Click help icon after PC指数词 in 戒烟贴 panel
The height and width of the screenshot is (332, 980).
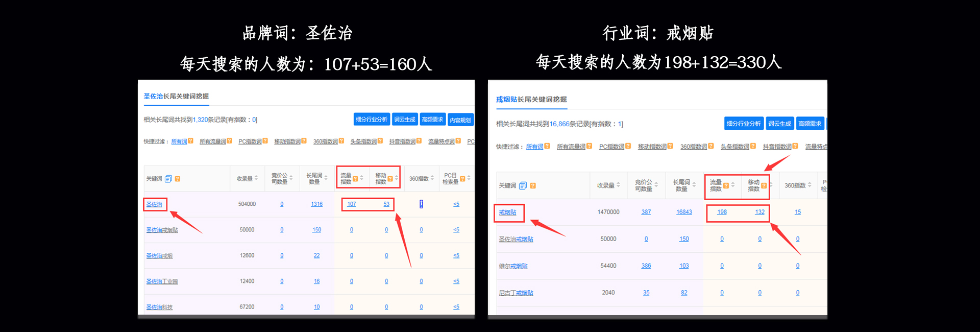(628, 146)
